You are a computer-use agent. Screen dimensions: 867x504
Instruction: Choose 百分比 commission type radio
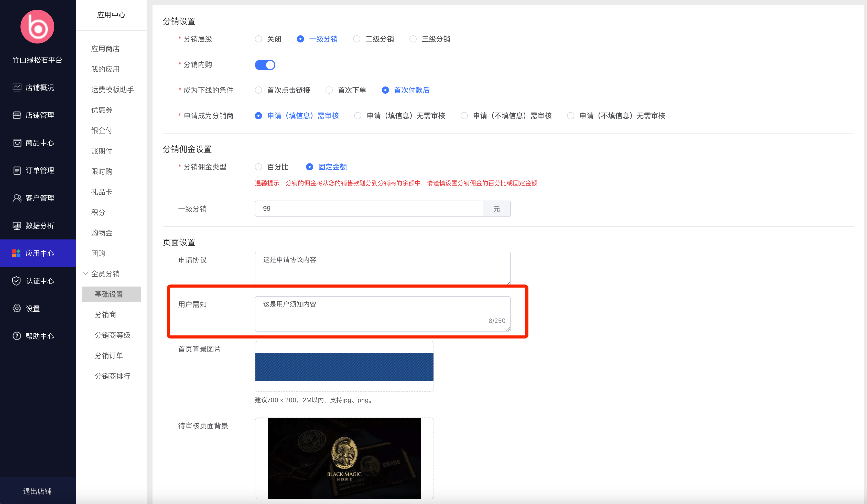click(258, 167)
